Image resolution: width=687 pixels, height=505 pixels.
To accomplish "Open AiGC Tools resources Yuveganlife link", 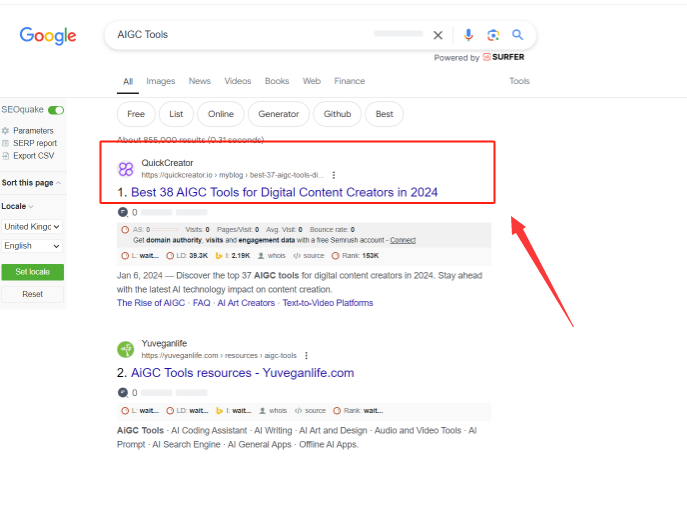I will [242, 373].
